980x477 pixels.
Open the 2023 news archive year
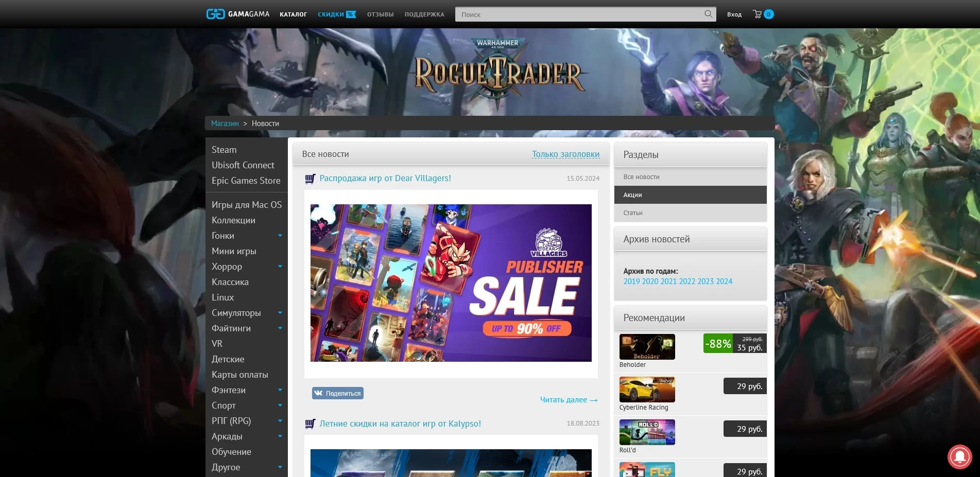[x=705, y=281]
